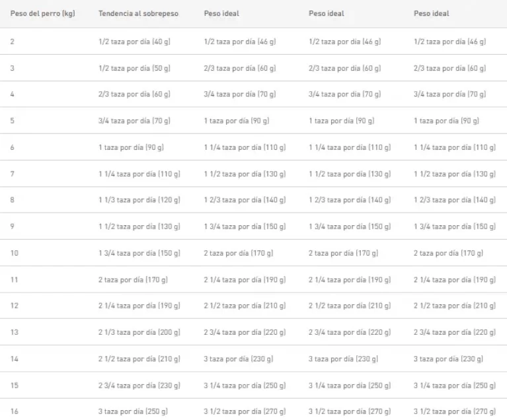This screenshot has width=507, height=420.
Task: Click the dog weight '9' row cell
Action: pyautogui.click(x=13, y=227)
